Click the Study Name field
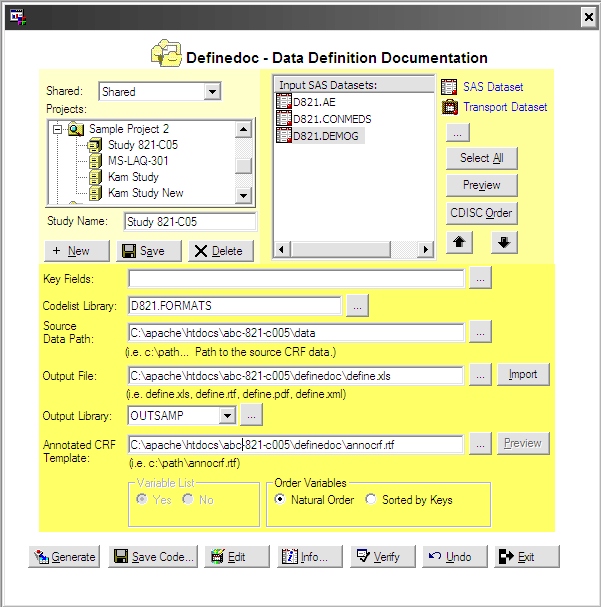Viewport: 601px width, 607px height. coord(190,222)
